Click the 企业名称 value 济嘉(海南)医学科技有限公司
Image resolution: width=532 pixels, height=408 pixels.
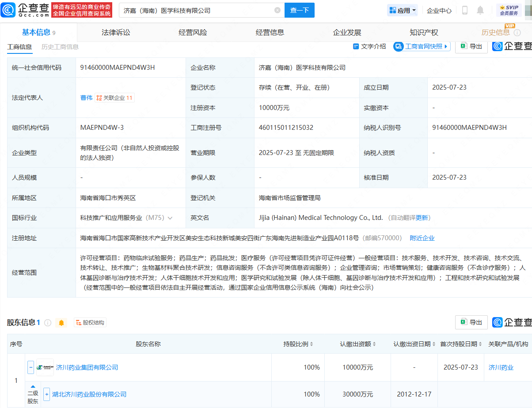pyautogui.click(x=302, y=68)
